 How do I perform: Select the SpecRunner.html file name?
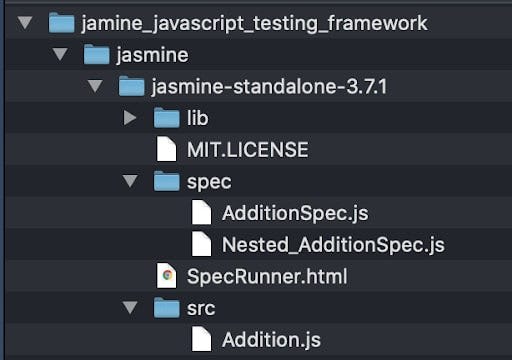[267, 277]
